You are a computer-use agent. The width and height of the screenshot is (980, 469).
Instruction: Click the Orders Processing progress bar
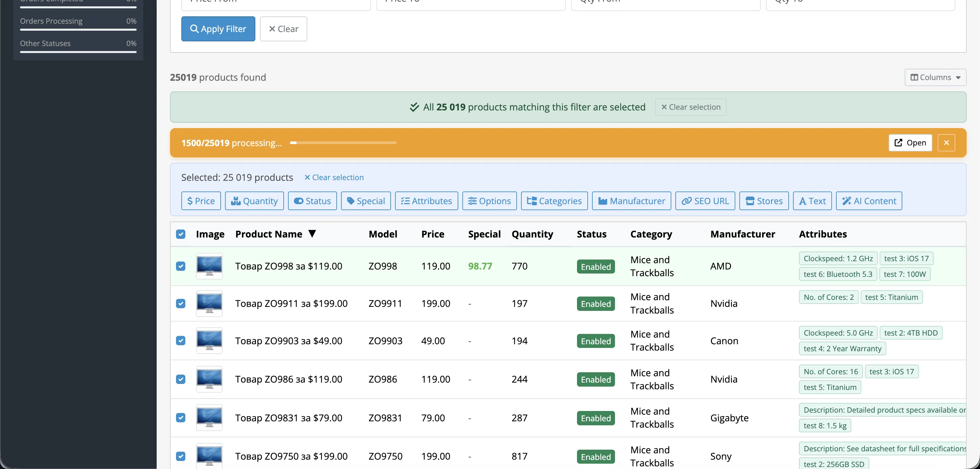click(78, 30)
